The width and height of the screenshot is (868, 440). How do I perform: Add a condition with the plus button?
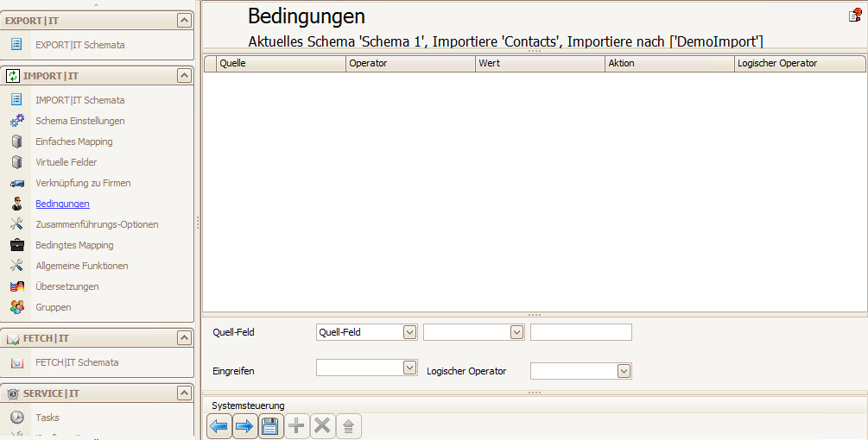pos(296,425)
